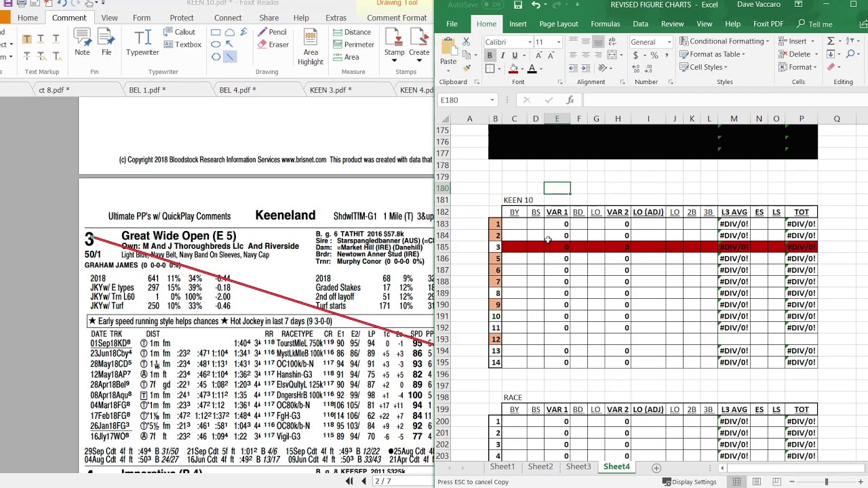Click Tell me search box
The height and width of the screenshot is (488, 868).
[815, 24]
